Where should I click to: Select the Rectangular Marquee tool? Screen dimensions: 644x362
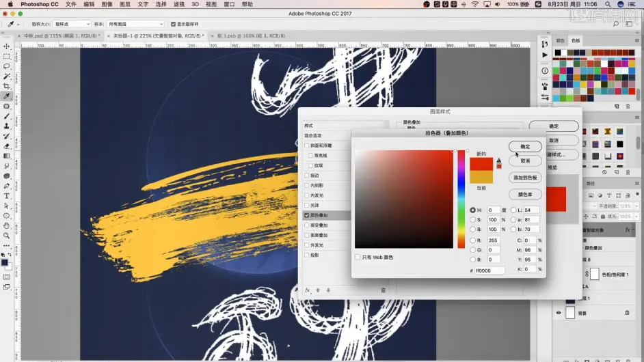point(7,56)
